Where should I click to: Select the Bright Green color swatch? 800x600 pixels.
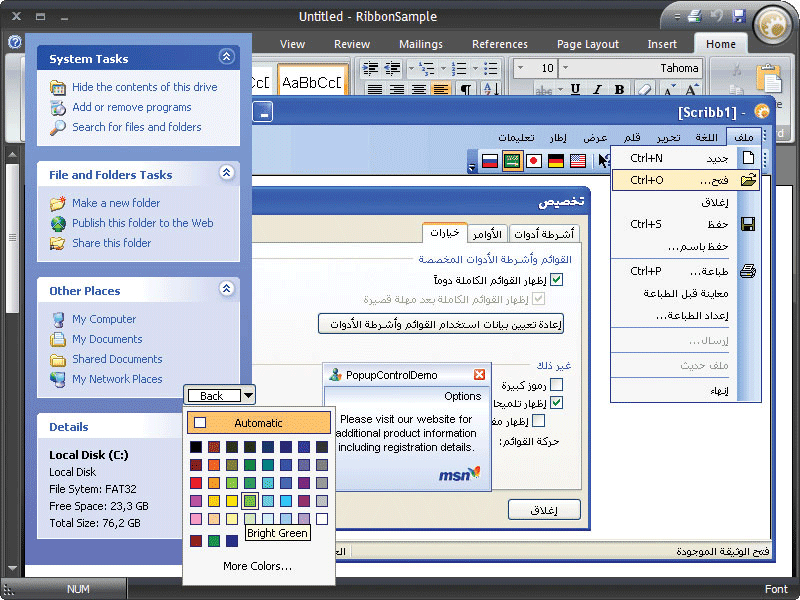point(248,500)
